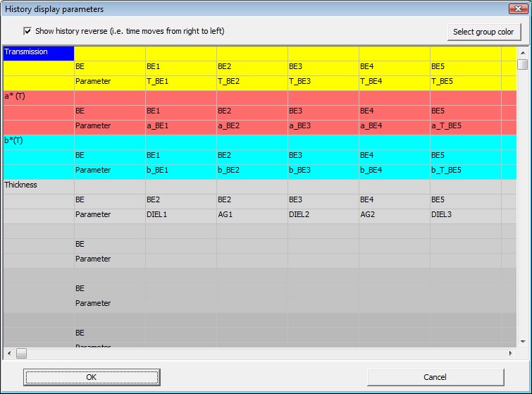Grab the vertical scrollbar thumb

pos(522,65)
